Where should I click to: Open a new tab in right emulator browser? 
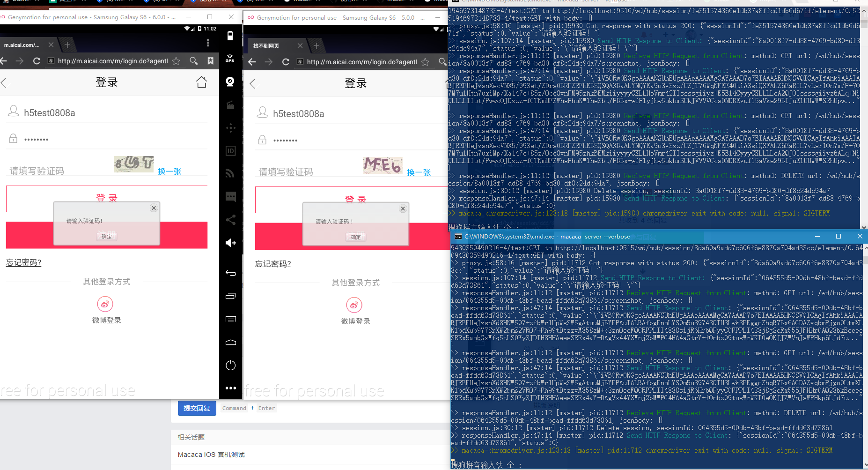pos(316,45)
